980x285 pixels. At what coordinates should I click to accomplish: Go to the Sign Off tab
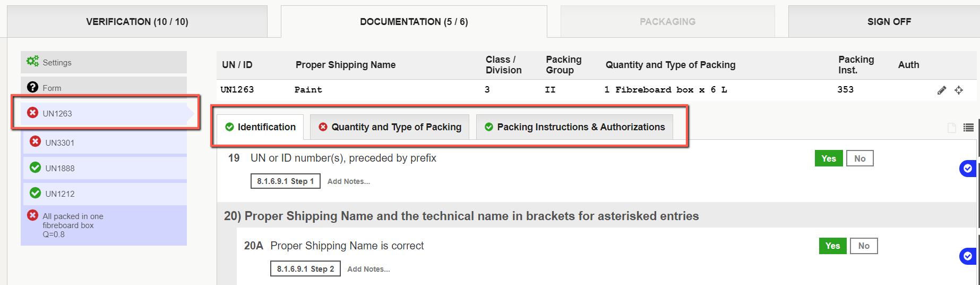coord(889,22)
